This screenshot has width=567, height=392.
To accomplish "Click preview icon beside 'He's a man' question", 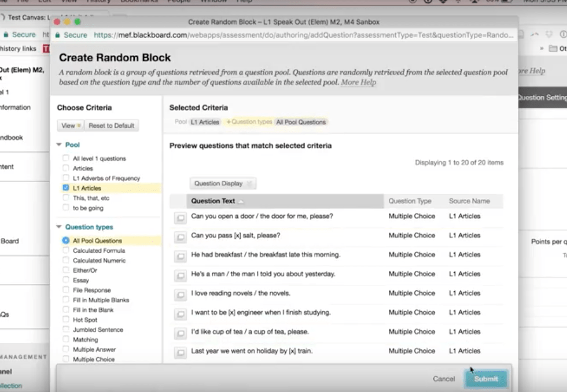I will pos(181,275).
